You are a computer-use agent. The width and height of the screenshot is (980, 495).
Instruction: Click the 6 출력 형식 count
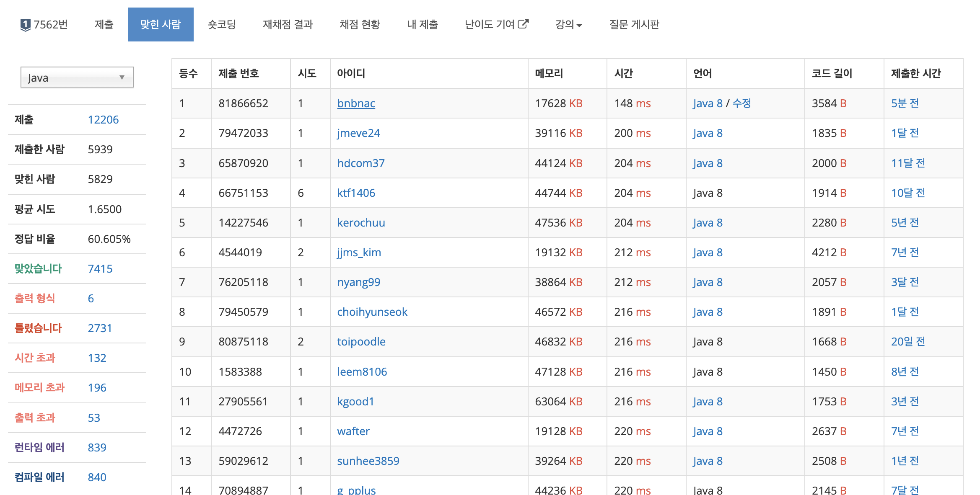pos(91,299)
